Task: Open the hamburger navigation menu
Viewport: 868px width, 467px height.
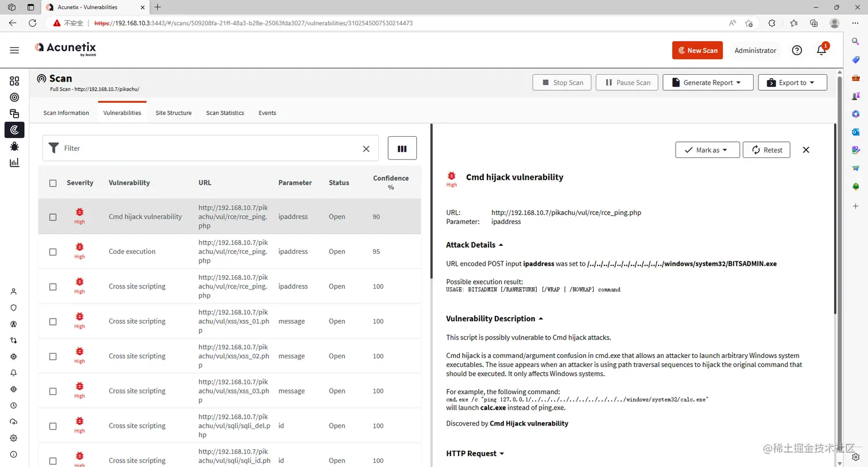Action: (x=14, y=50)
